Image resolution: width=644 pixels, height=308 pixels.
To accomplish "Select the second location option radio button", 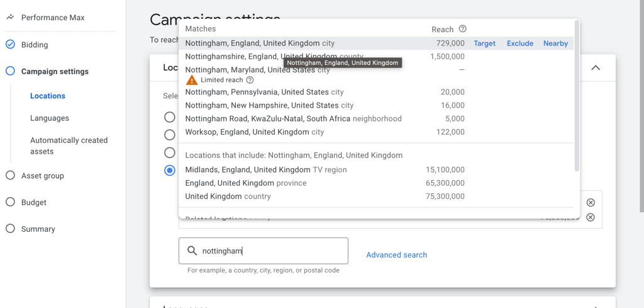I will [170, 135].
